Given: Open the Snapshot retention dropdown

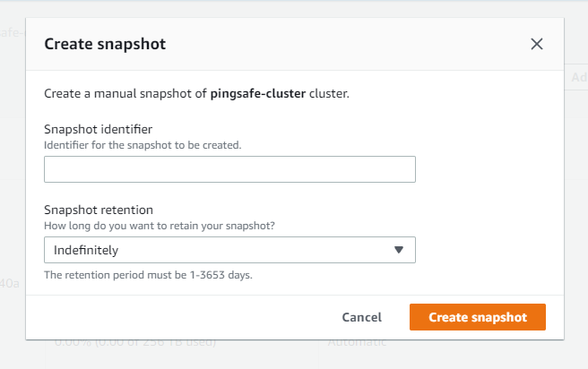Looking at the screenshot, I should click(x=229, y=250).
